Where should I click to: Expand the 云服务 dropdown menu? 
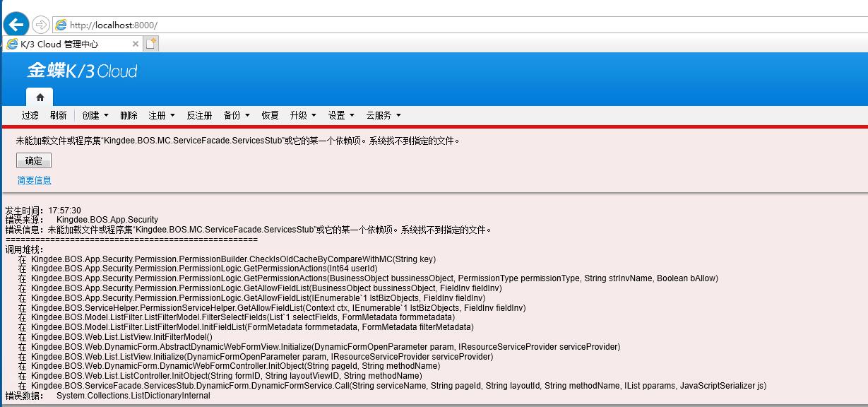pos(384,115)
